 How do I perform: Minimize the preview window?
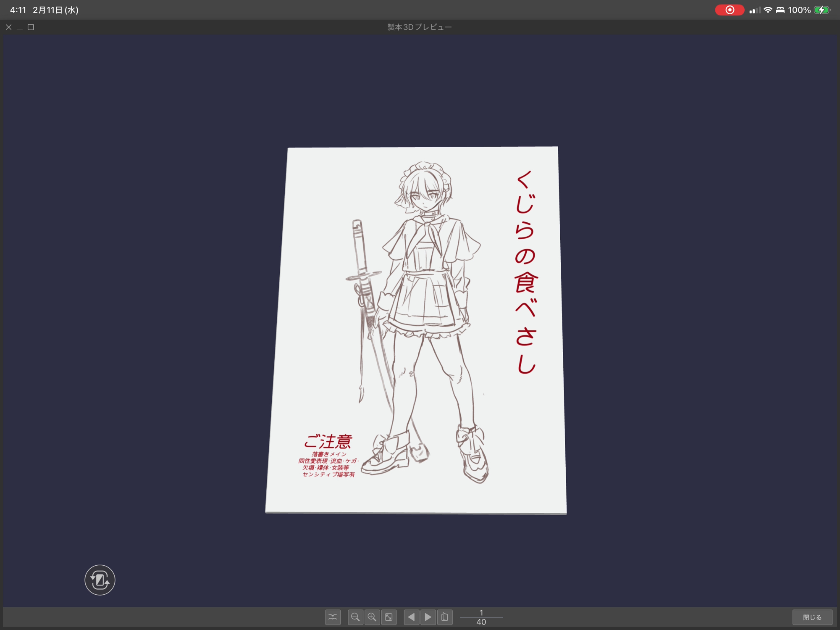(20, 27)
